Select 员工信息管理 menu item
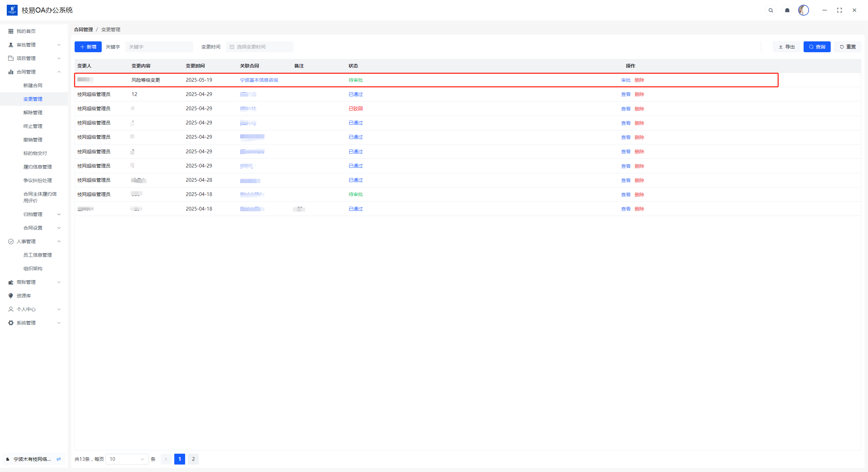Screen dimensions: 868x472 coord(38,255)
